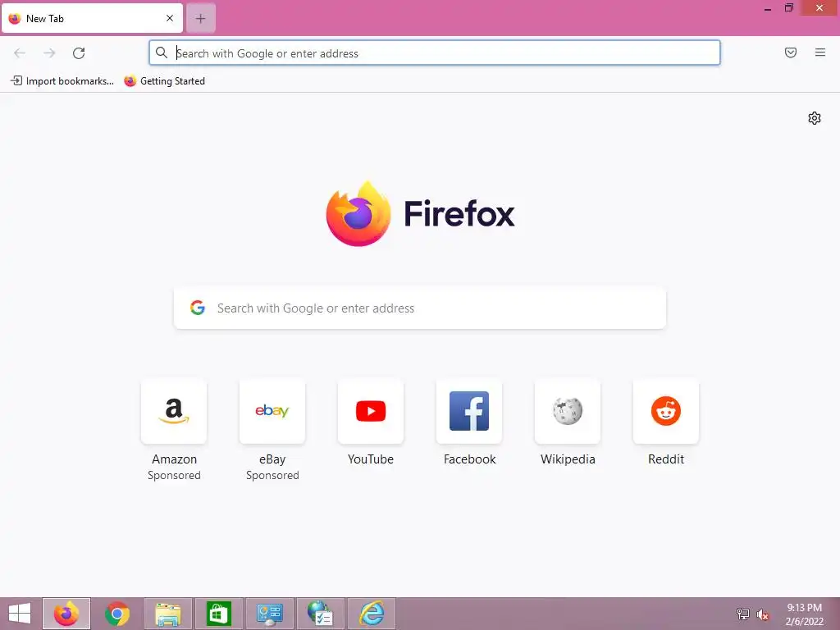
Task: Click Import bookmarks in bookmarks toolbar
Action: pyautogui.click(x=62, y=81)
